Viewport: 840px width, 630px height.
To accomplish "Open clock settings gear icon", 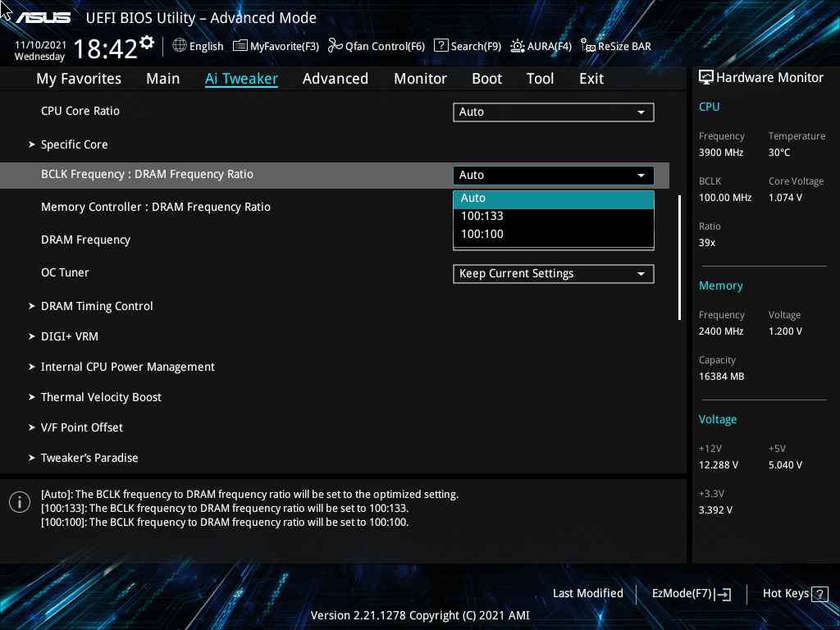I will pyautogui.click(x=147, y=43).
